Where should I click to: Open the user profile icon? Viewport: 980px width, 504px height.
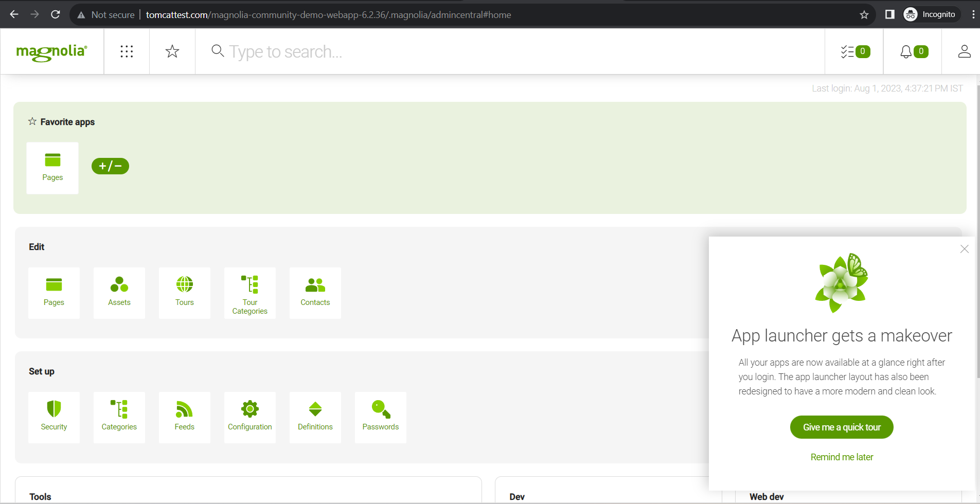pos(964,51)
